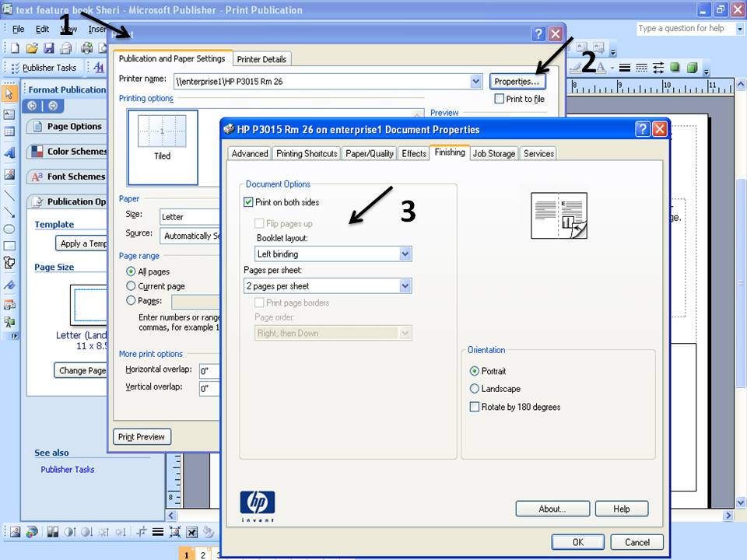747x560 pixels.
Task: Select Current page radio button
Action: tap(131, 286)
